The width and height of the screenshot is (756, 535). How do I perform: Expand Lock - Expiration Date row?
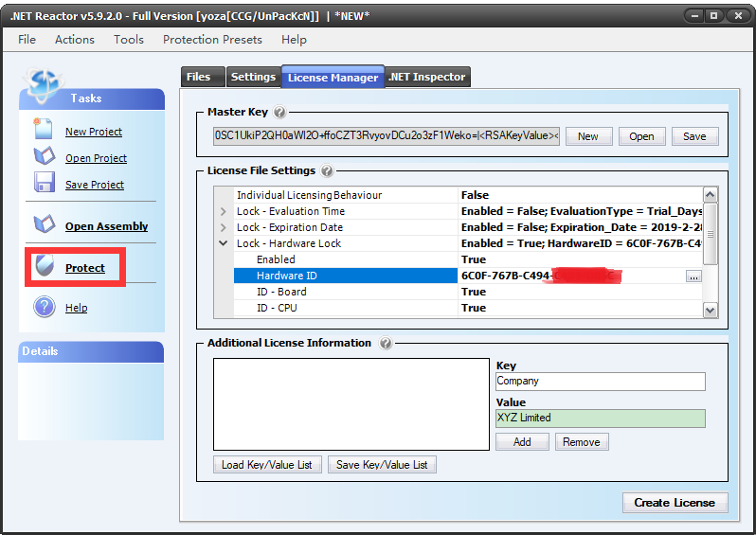pyautogui.click(x=224, y=228)
